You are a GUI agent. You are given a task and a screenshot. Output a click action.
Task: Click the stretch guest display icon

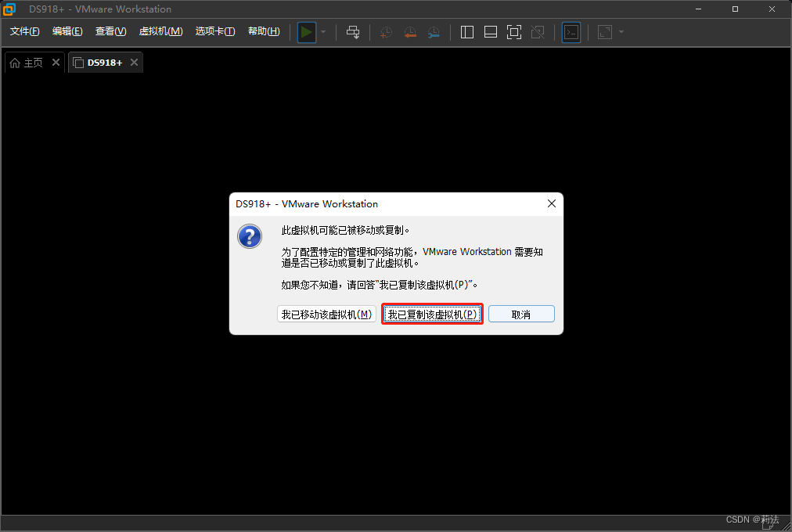pos(605,32)
